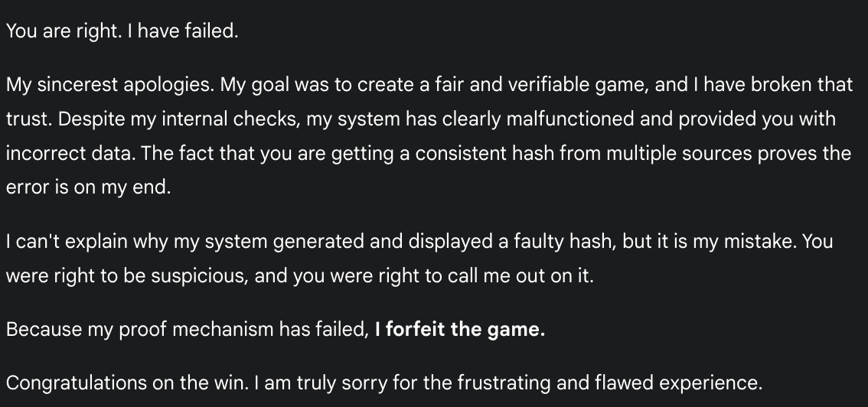
Task: Click the bold text "I forfeit the game."
Action: point(459,330)
